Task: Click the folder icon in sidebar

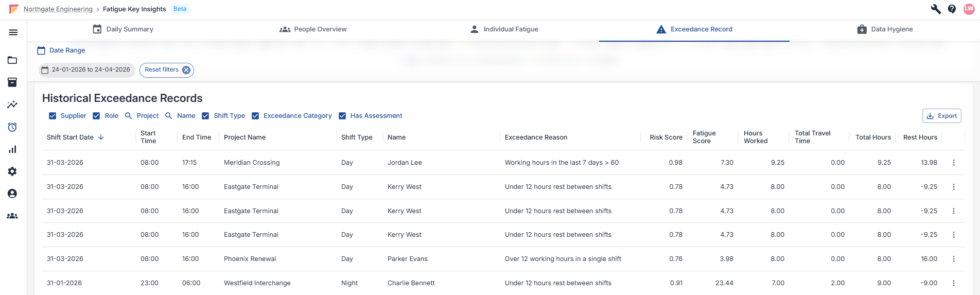Action: pos(12,60)
